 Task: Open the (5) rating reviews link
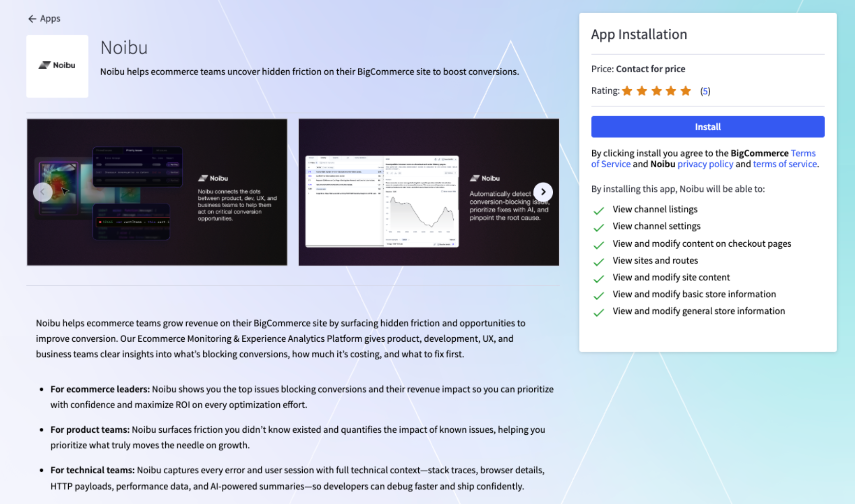(705, 91)
